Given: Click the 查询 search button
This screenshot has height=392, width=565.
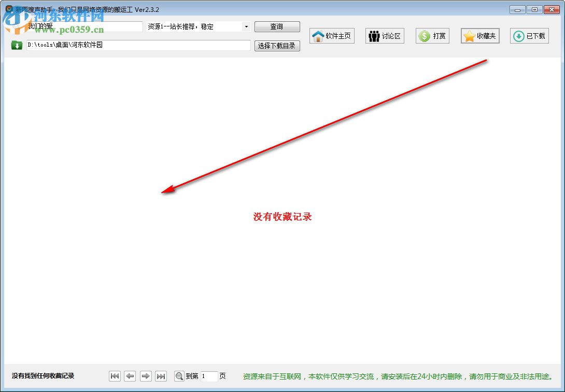Looking at the screenshot, I should coord(277,26).
